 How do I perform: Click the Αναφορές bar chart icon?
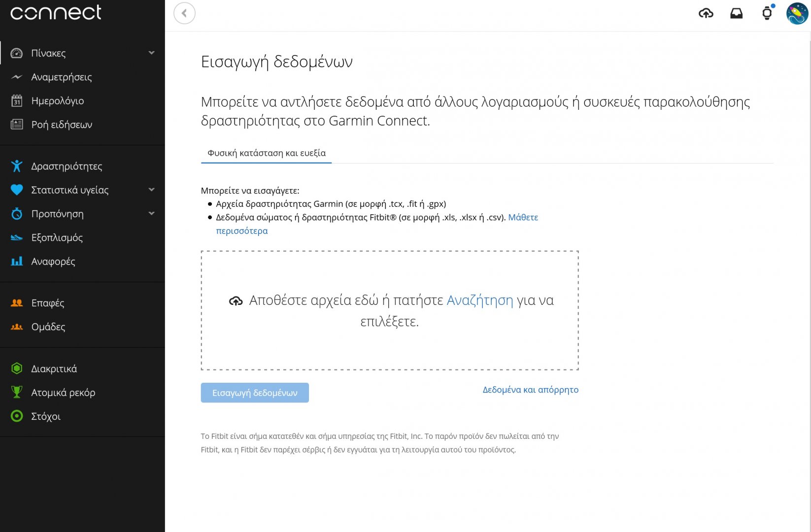17,261
